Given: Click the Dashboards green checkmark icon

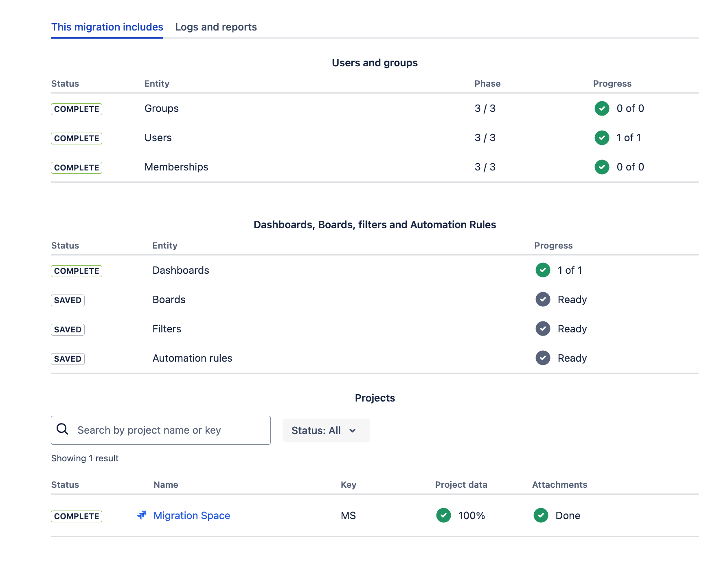Looking at the screenshot, I should tap(543, 270).
